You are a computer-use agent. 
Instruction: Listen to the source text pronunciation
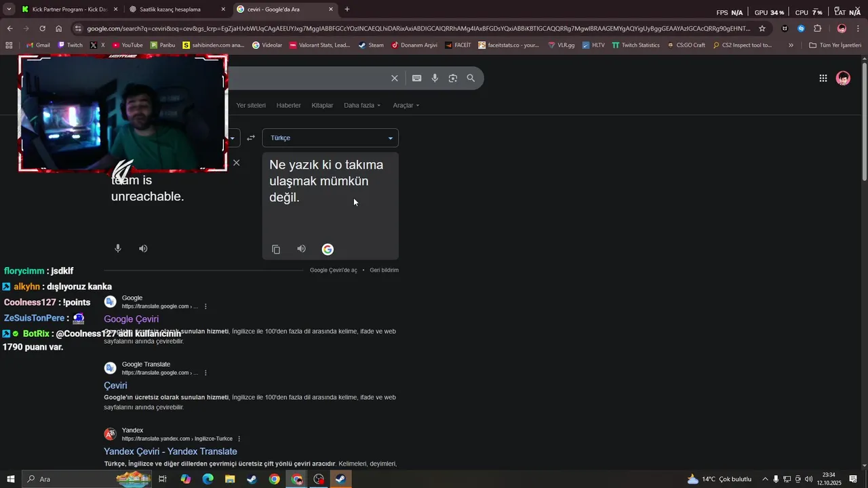click(143, 249)
